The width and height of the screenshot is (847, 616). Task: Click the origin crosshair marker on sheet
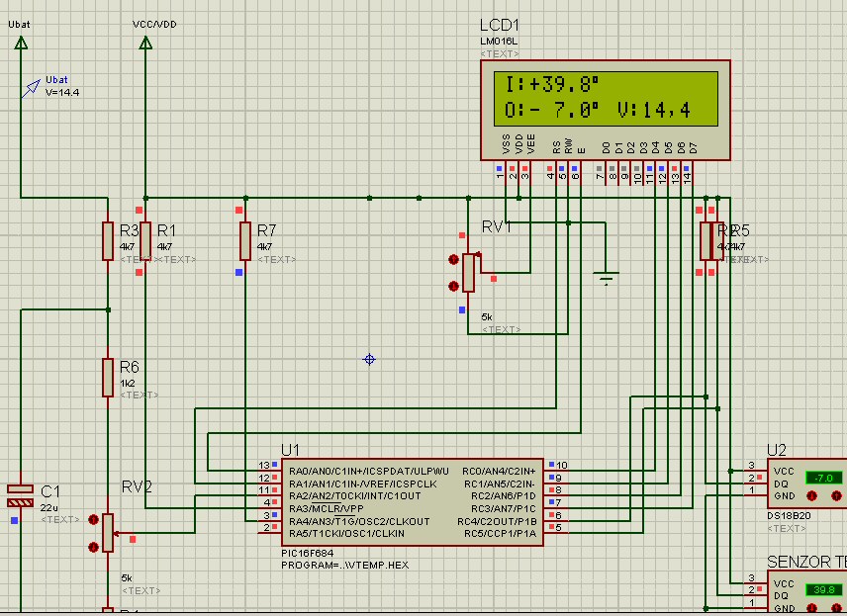(x=369, y=359)
